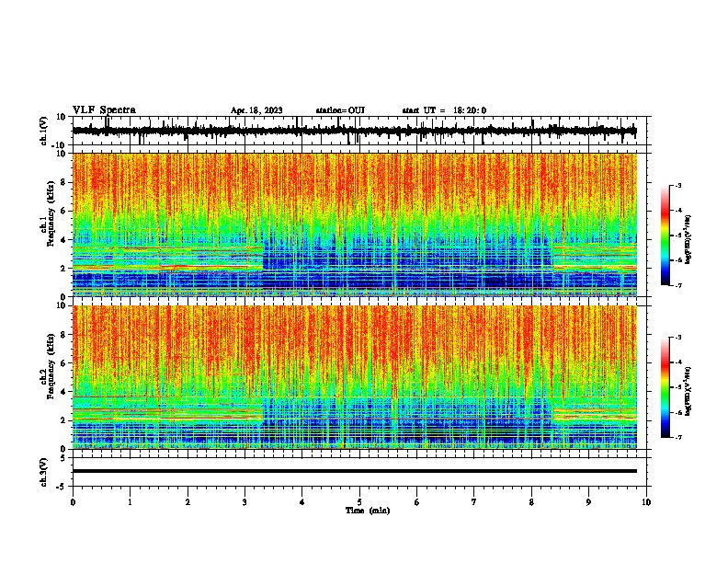Click the ch.1 spectrogram plot
728x563 pixels.
(354, 224)
